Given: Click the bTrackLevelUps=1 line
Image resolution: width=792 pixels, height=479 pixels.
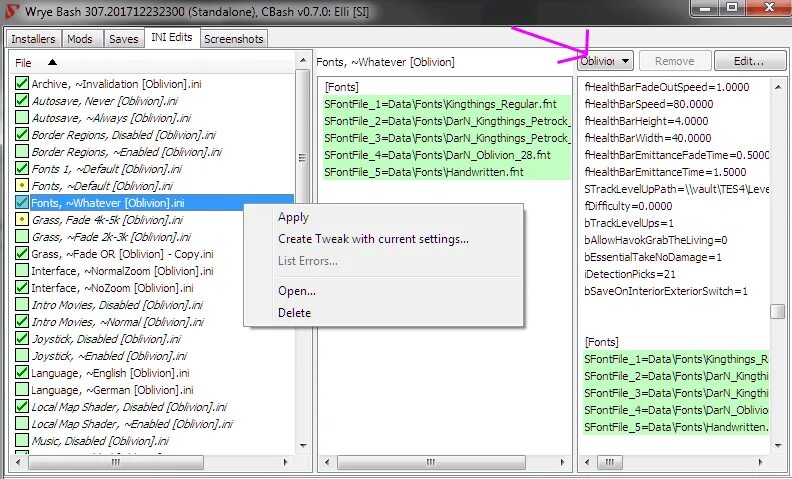Looking at the screenshot, I should pos(628,223).
